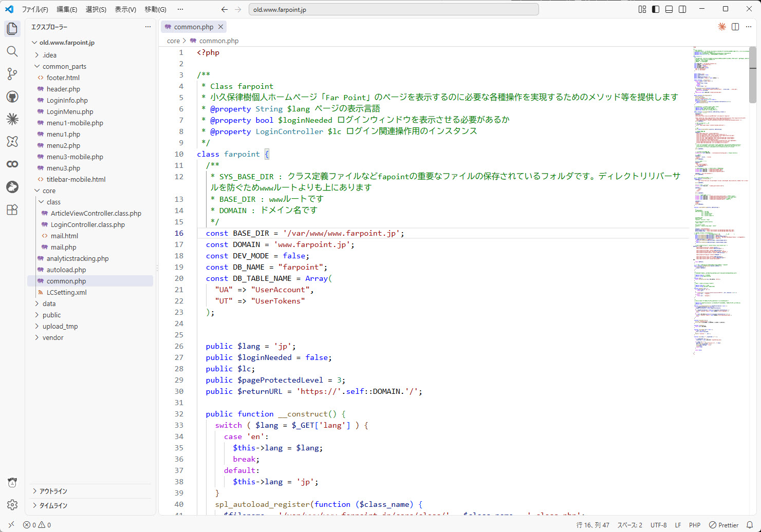The image size is (761, 532).
Task: Toggle secondary side bar visibility
Action: pyautogui.click(x=682, y=9)
